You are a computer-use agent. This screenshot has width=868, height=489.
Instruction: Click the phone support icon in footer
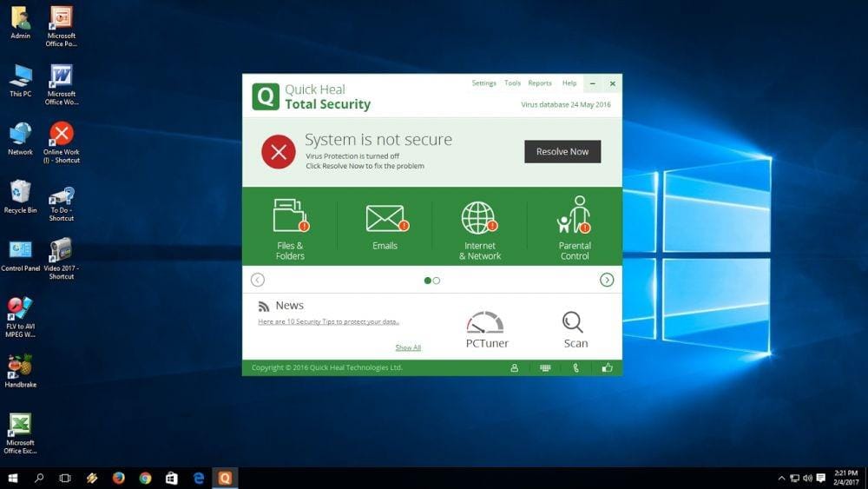576,368
